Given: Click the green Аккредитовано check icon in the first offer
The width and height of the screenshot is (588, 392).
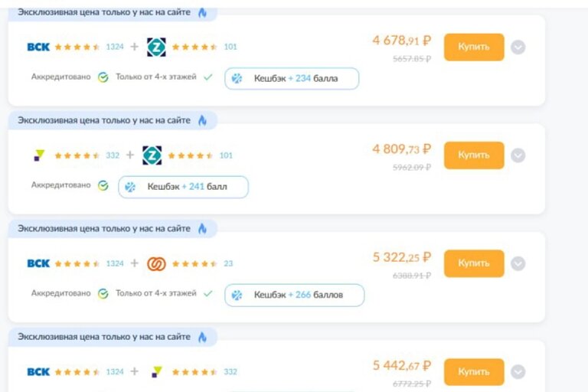Looking at the screenshot, I should click(x=103, y=77).
